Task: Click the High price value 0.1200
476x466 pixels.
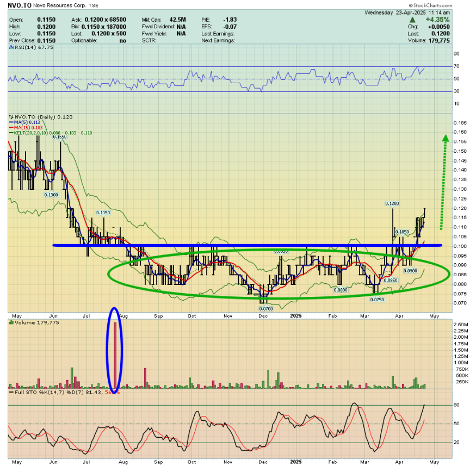Action: pyautogui.click(x=46, y=27)
